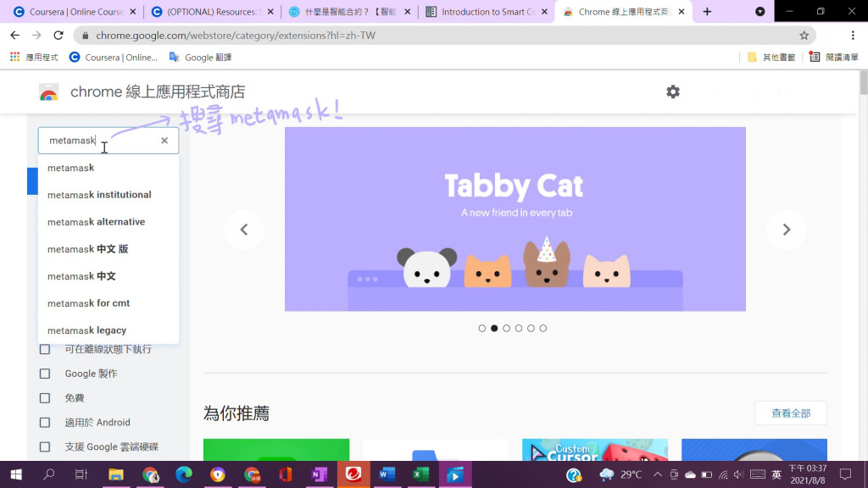The image size is (868, 488).
Task: Choose the "metamask legacy" suggestion
Action: coord(108,330)
